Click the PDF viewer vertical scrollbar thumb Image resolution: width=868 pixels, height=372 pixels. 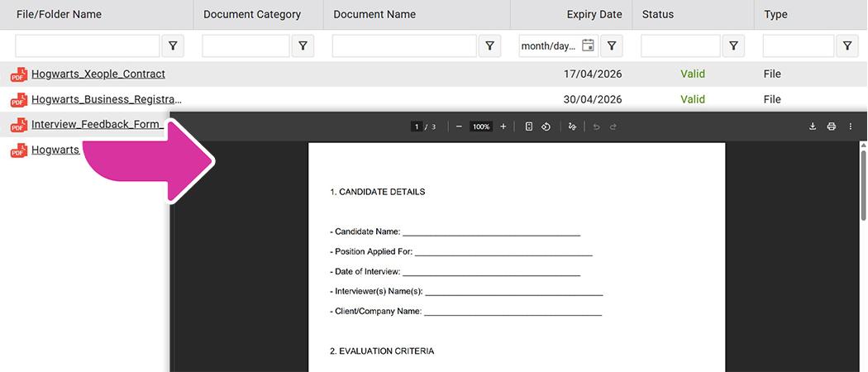(x=864, y=185)
